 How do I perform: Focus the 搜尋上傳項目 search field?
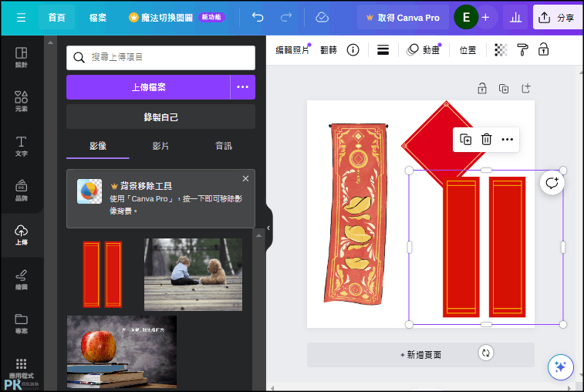click(x=160, y=57)
